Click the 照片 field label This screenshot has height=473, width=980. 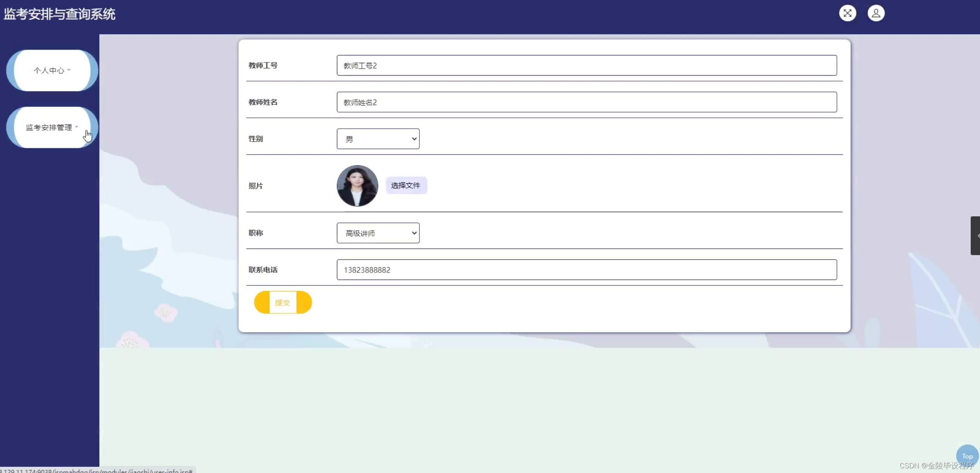pyautogui.click(x=255, y=186)
